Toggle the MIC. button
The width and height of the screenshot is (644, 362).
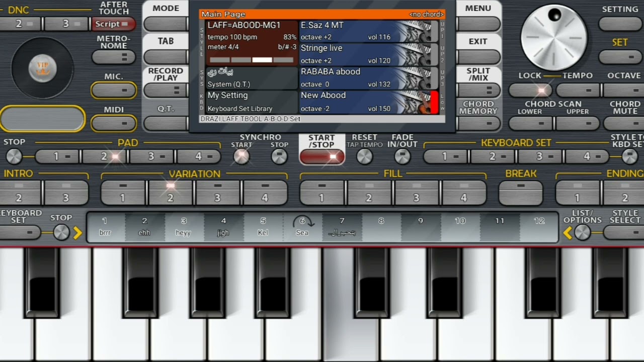pos(114,90)
